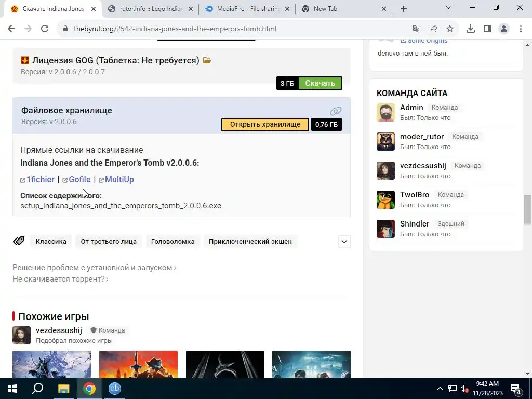Viewport: 532px width, 399px height.
Task: Click the Shindler username link
Action: 415,224
